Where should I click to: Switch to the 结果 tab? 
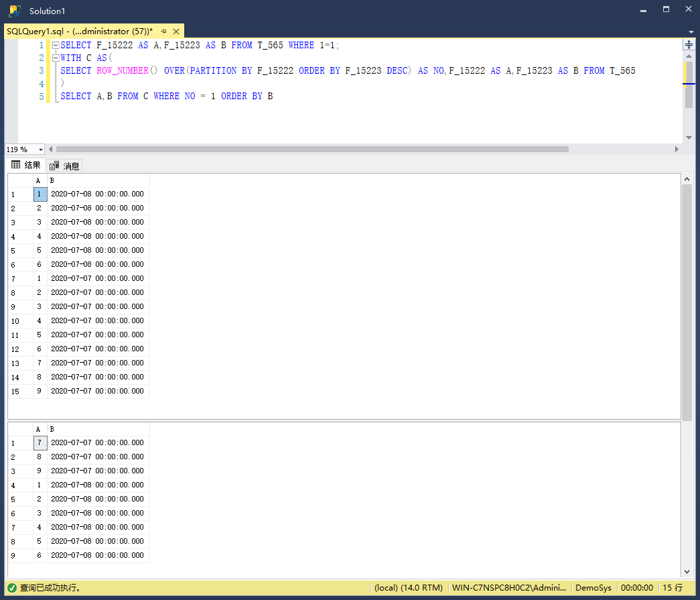(26, 165)
